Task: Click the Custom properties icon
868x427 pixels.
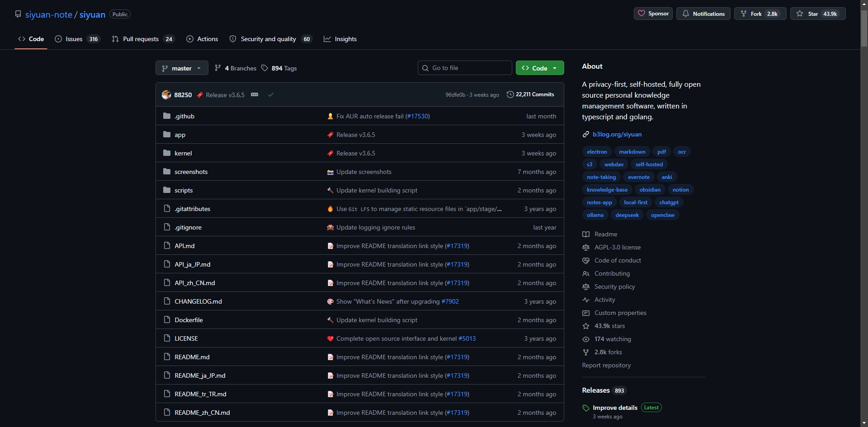Action: click(x=586, y=313)
